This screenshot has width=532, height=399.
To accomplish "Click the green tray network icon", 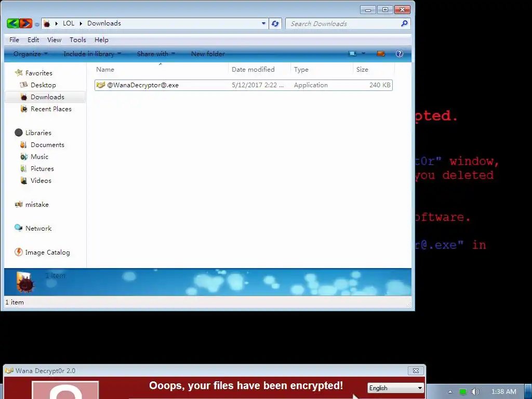I will (462, 392).
